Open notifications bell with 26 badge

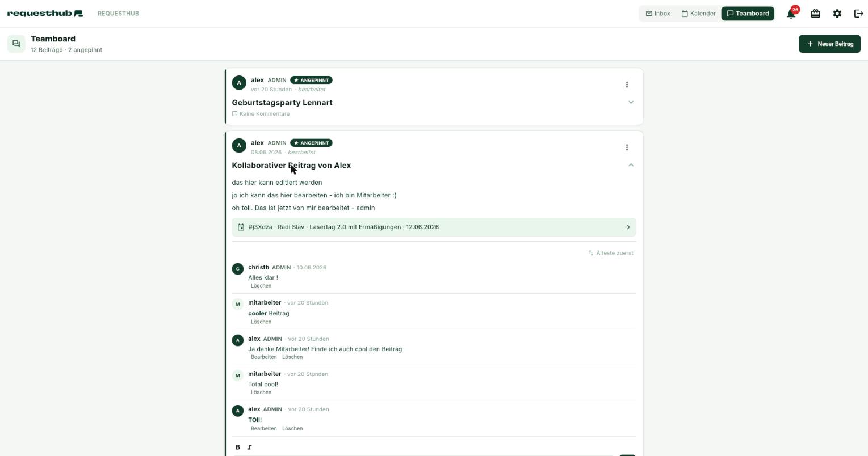click(x=791, y=14)
